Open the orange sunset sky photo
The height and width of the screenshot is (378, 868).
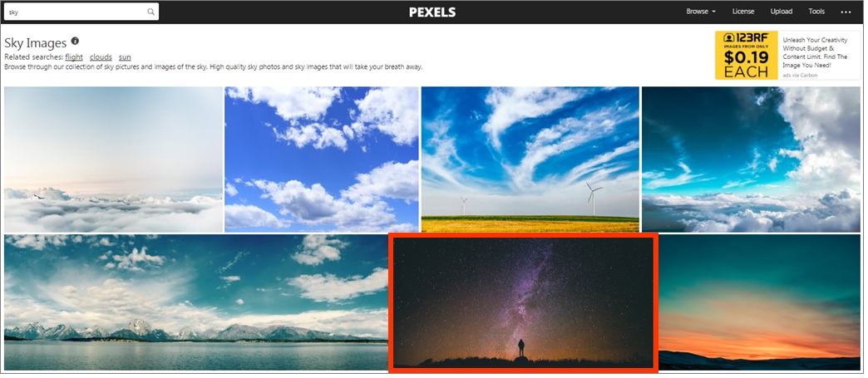coord(760,302)
